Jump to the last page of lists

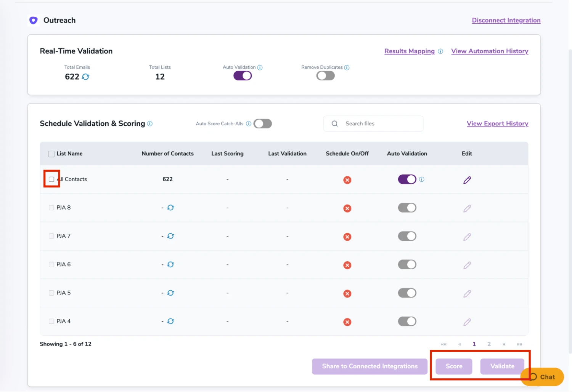point(519,344)
